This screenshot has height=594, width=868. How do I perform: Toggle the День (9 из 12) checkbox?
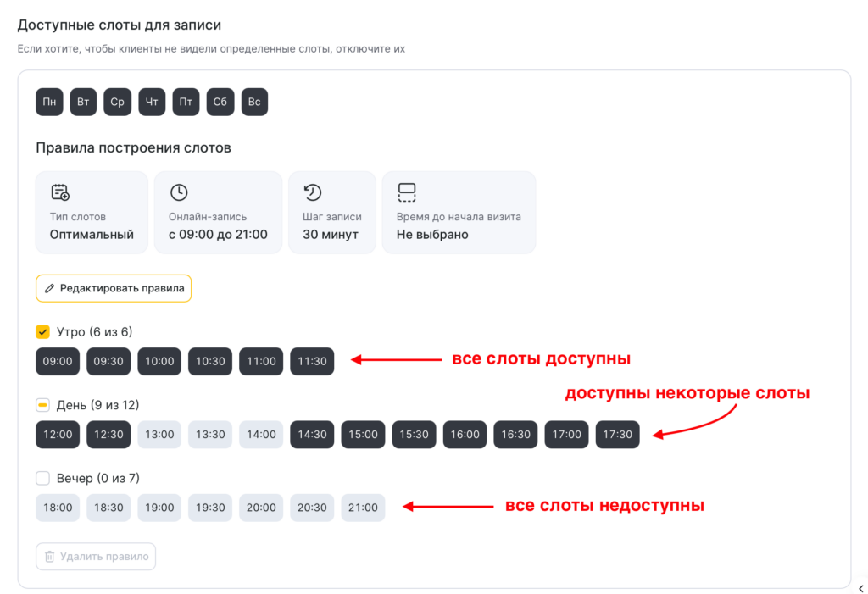[x=43, y=405]
